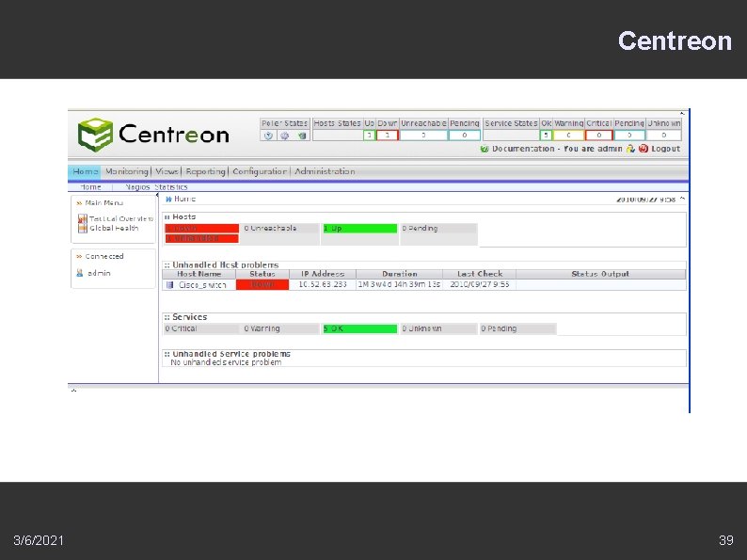This screenshot has width=747, height=560.
Task: Click the Services Unknown count box
Action: 663,136
